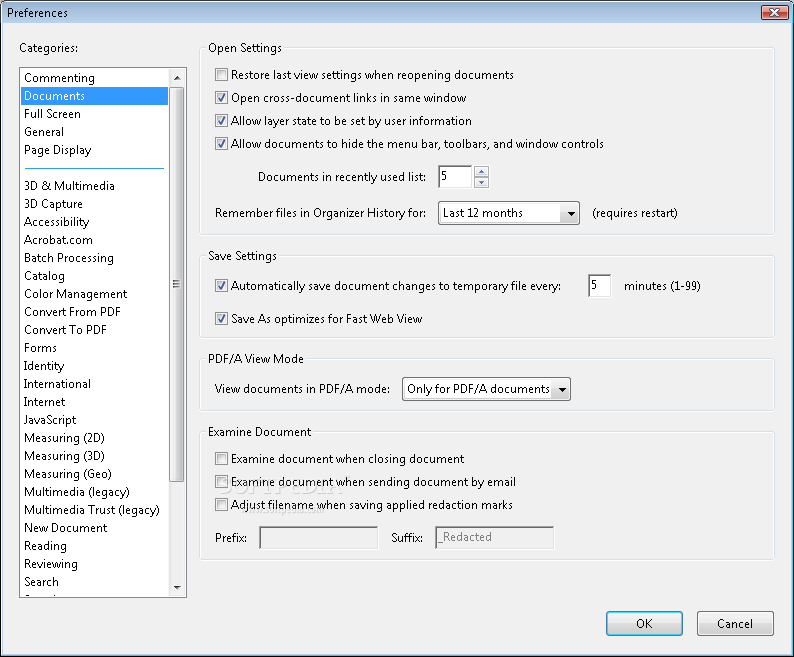Select Accessibility category
The width and height of the screenshot is (794, 657).
(x=94, y=222)
